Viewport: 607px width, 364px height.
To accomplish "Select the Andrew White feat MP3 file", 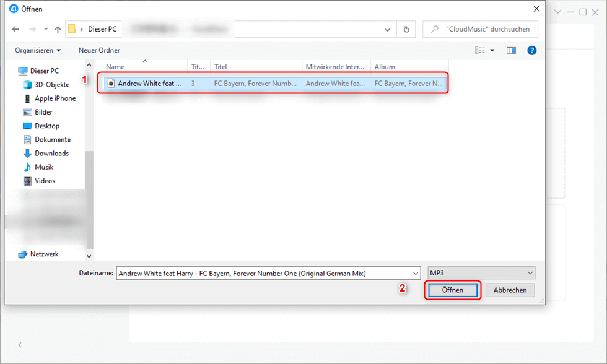I will click(275, 84).
